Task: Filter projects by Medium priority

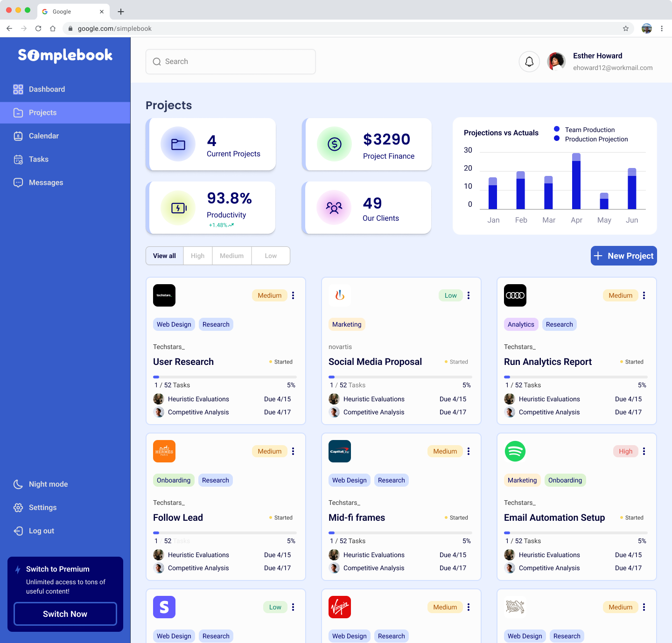Action: tap(232, 256)
